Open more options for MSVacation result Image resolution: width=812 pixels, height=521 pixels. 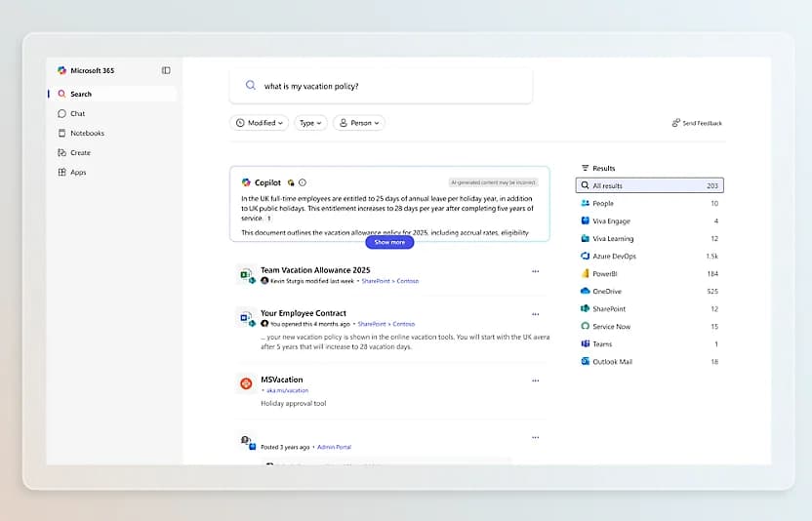tap(536, 381)
